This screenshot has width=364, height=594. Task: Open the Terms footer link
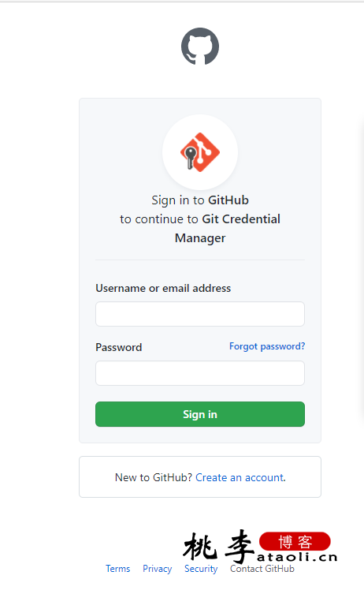(117, 569)
